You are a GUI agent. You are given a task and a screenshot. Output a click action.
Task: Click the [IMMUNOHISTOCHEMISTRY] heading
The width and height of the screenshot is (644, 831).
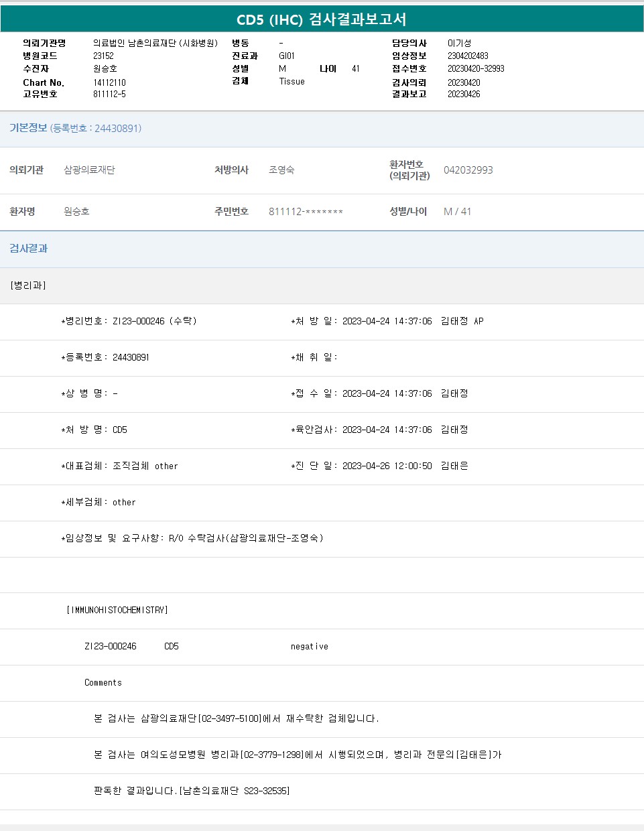coord(117,611)
